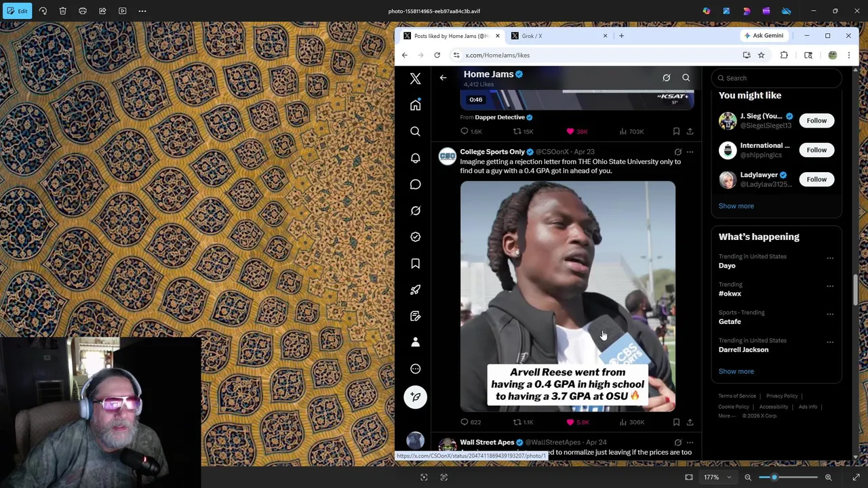The image size is (868, 488).
Task: Show more under What's happening
Action: click(x=736, y=371)
